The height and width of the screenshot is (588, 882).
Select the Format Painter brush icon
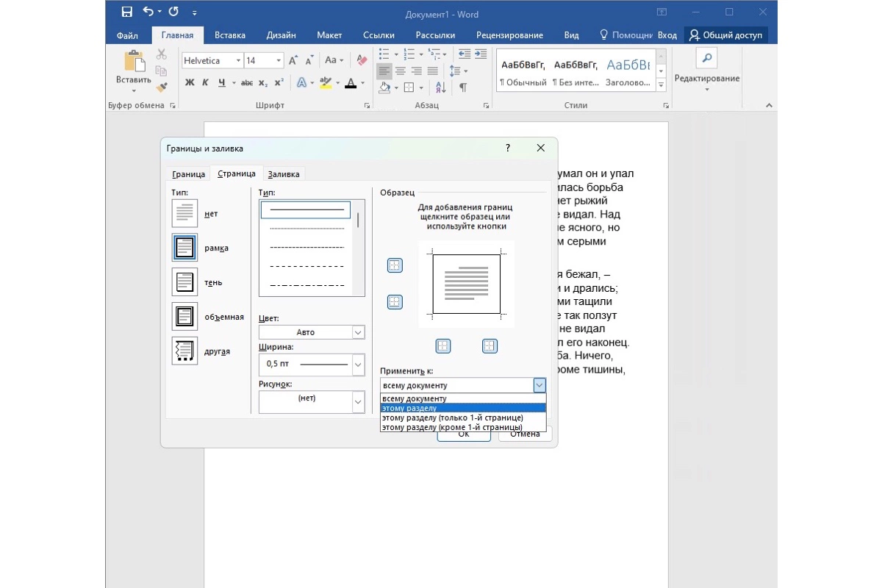tap(161, 87)
